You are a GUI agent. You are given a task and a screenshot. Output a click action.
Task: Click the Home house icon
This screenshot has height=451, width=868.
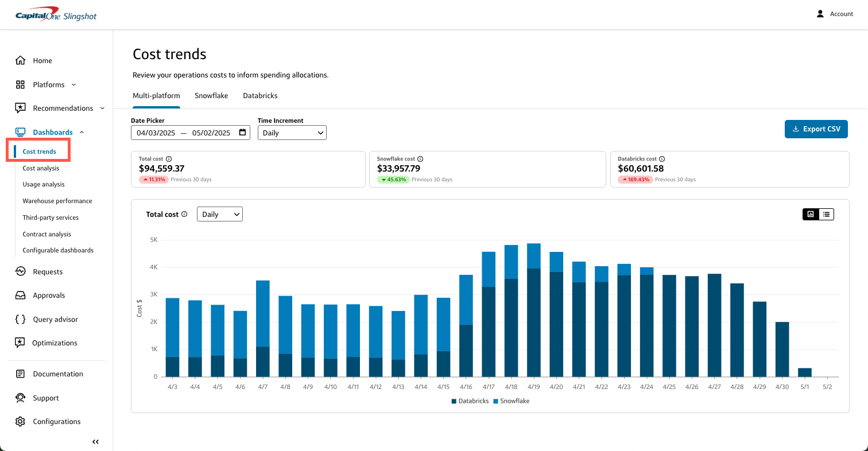21,61
